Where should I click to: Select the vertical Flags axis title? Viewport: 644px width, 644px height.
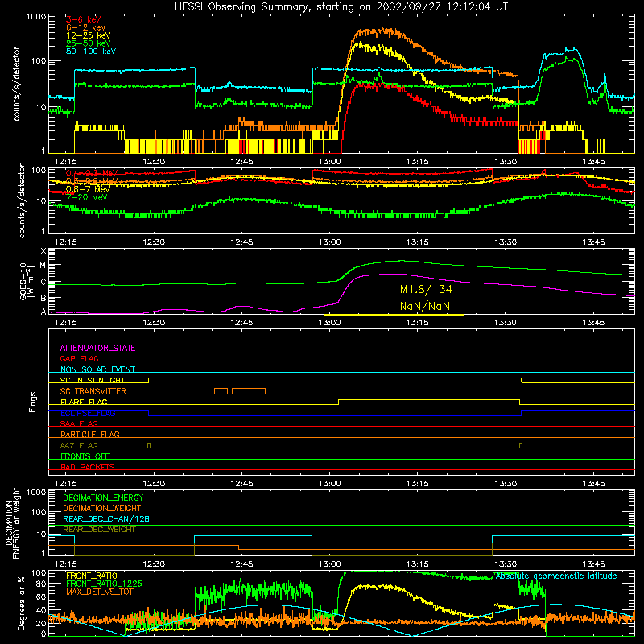[33, 402]
